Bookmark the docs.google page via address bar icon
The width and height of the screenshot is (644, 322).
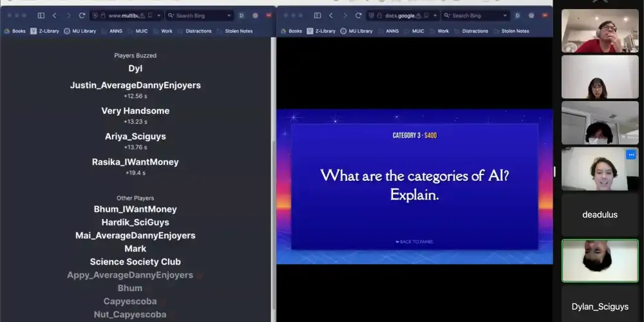click(x=426, y=15)
